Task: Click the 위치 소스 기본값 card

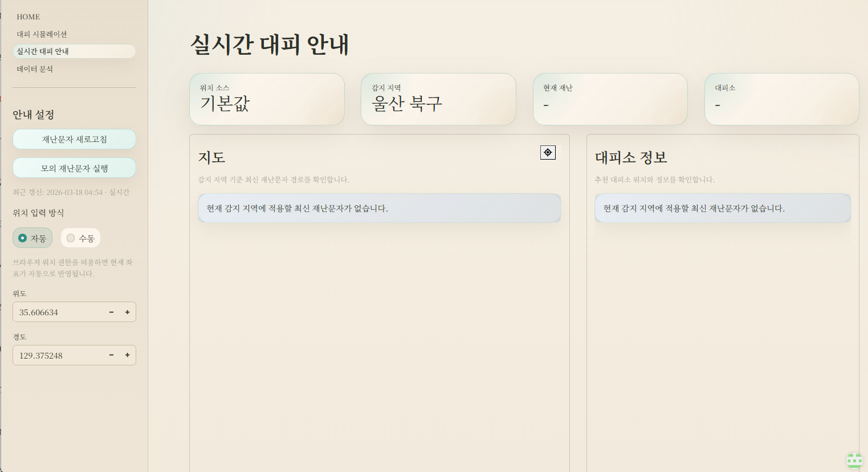Action: point(267,99)
